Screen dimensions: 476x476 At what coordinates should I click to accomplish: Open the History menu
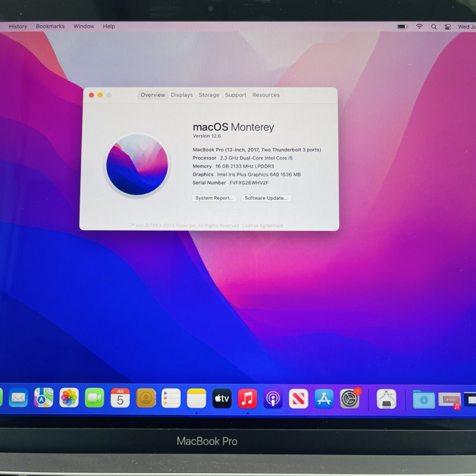(x=18, y=26)
